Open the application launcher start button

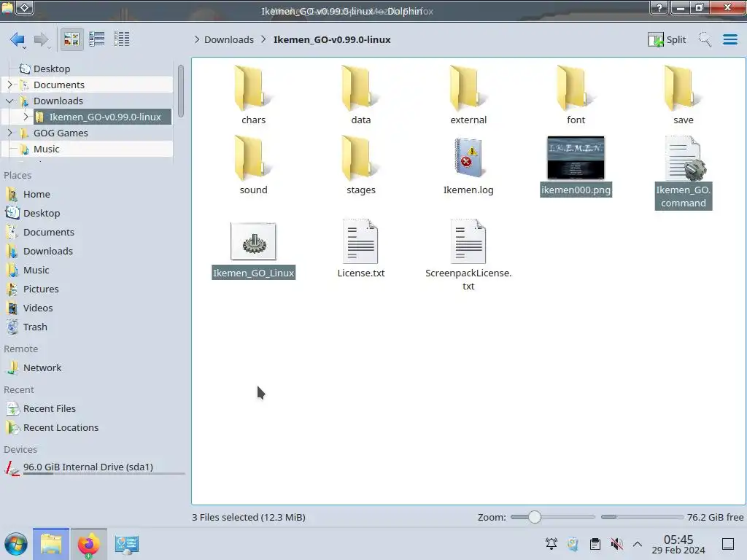tap(16, 544)
